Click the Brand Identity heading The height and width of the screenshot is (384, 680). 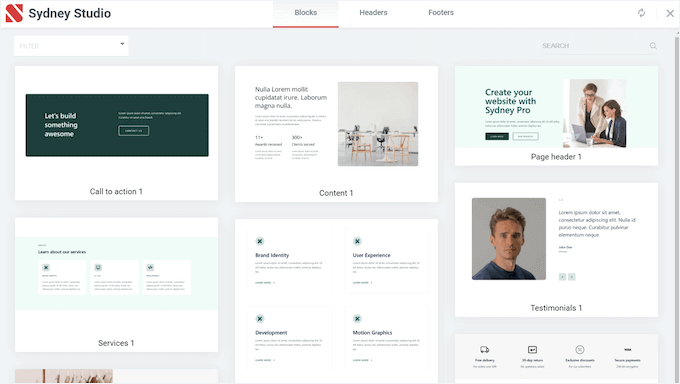pos(272,255)
